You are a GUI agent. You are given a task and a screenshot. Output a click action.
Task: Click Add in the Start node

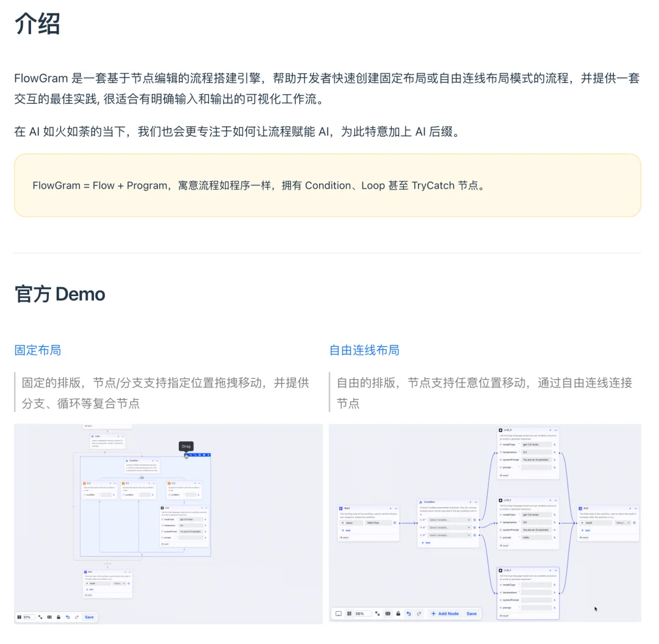click(347, 530)
